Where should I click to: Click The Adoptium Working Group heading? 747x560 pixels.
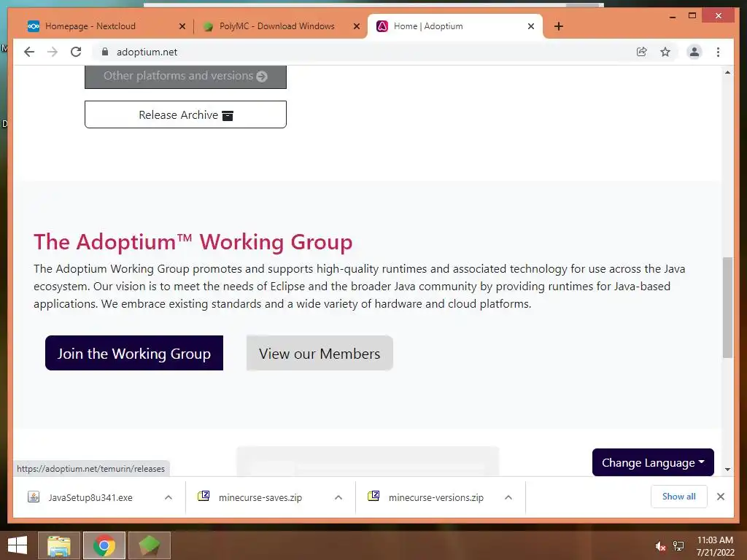coord(193,242)
